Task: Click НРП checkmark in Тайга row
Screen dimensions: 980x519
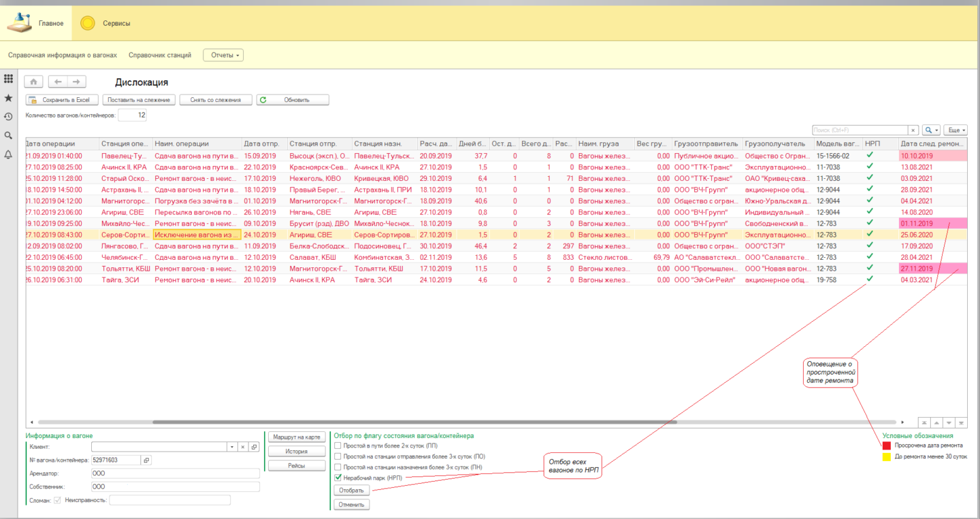Action: click(x=869, y=278)
